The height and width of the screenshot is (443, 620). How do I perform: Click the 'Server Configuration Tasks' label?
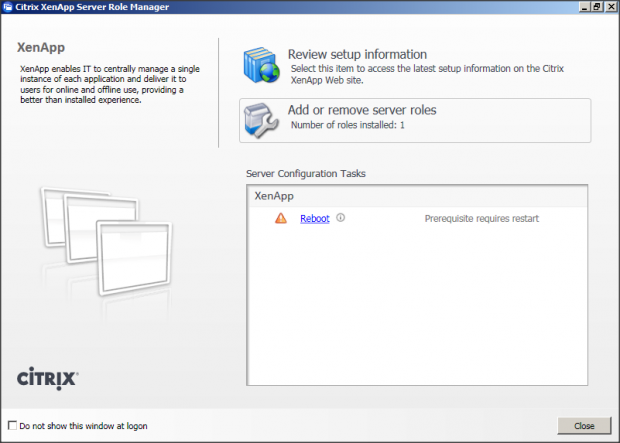coord(306,174)
